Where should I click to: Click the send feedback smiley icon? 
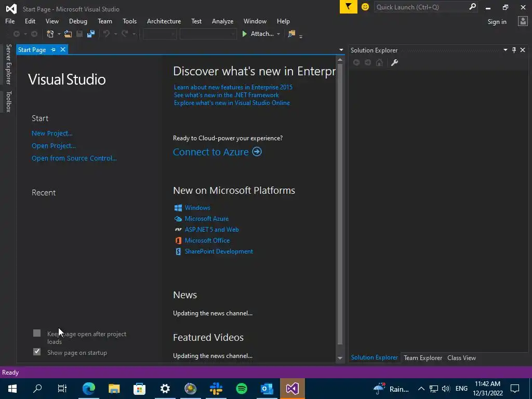tap(365, 7)
